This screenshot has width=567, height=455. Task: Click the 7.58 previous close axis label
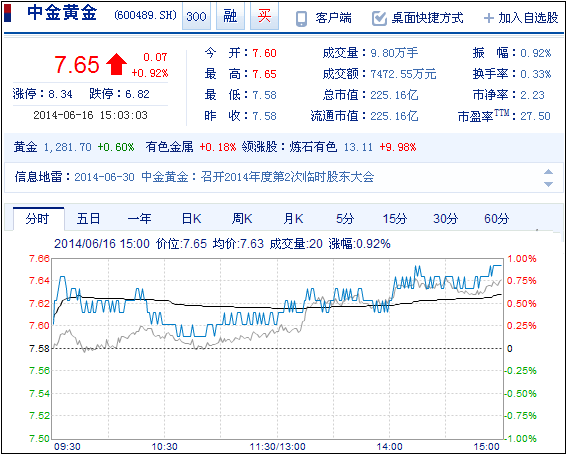coord(39,348)
